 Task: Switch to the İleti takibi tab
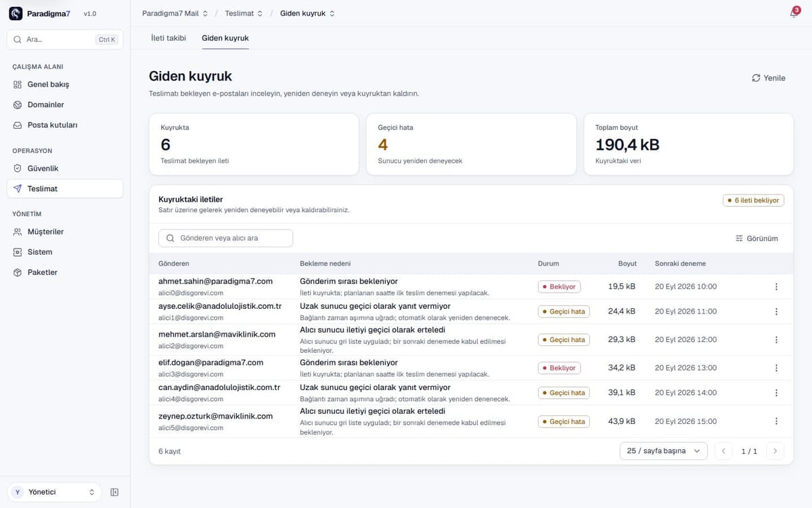click(168, 38)
